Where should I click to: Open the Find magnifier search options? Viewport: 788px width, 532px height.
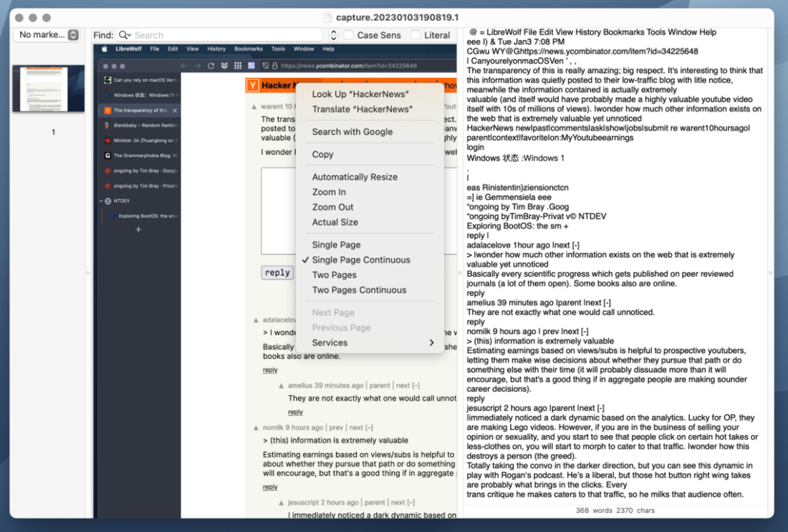pyautogui.click(x=125, y=35)
